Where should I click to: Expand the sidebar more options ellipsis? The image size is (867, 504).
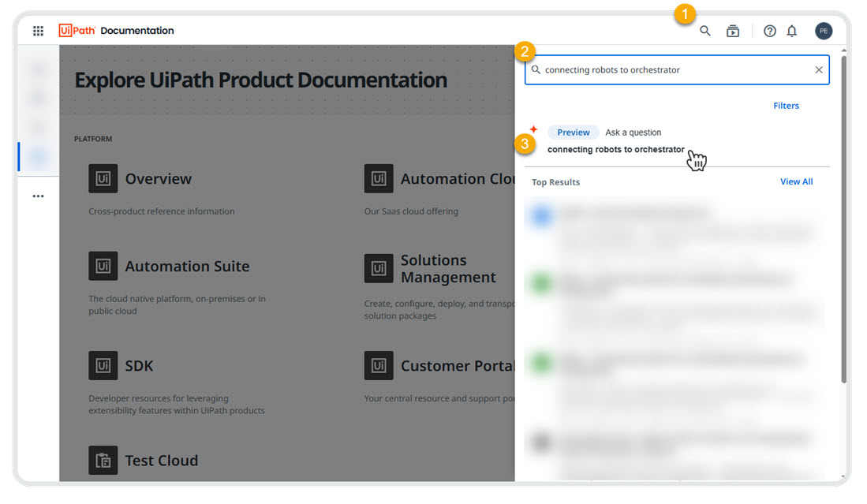point(38,196)
